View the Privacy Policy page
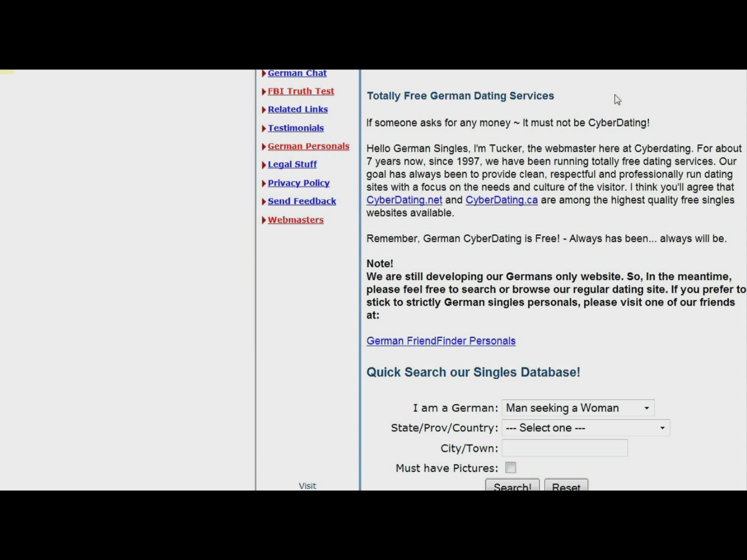This screenshot has width=747, height=560. [x=299, y=183]
